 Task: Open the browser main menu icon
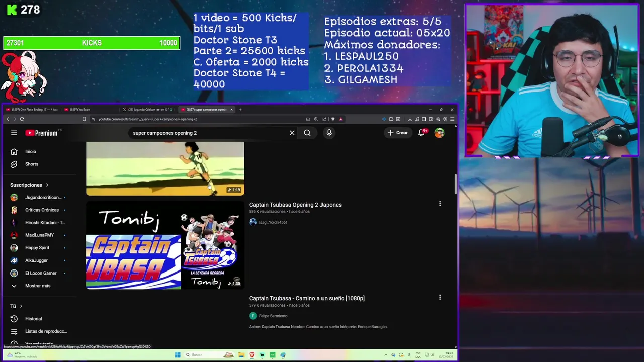point(452,119)
